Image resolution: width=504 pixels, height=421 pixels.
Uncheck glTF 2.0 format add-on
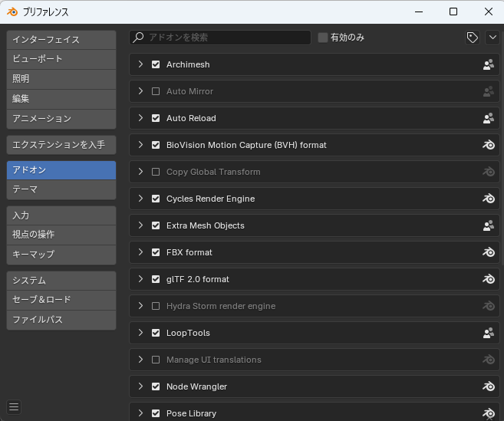coord(156,279)
